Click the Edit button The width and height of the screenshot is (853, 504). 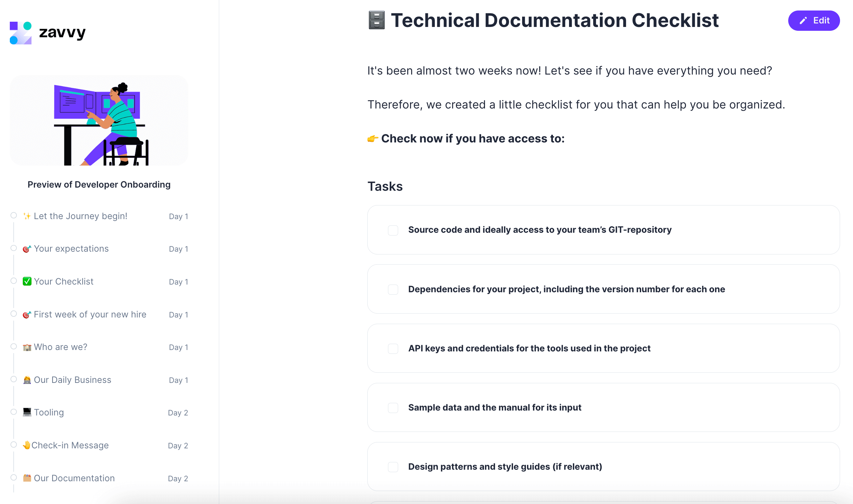[814, 21]
